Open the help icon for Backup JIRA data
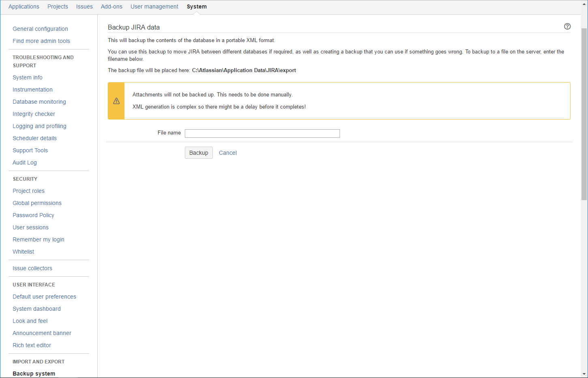The width and height of the screenshot is (588, 378). pyautogui.click(x=567, y=26)
